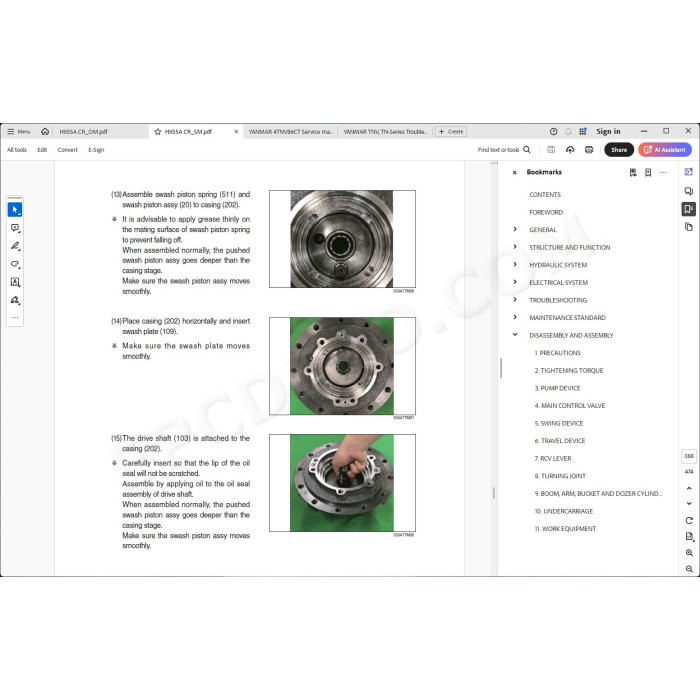Expand the MAINTENANCE STANDARD bookmark
This screenshot has width=700, height=700.
(515, 317)
